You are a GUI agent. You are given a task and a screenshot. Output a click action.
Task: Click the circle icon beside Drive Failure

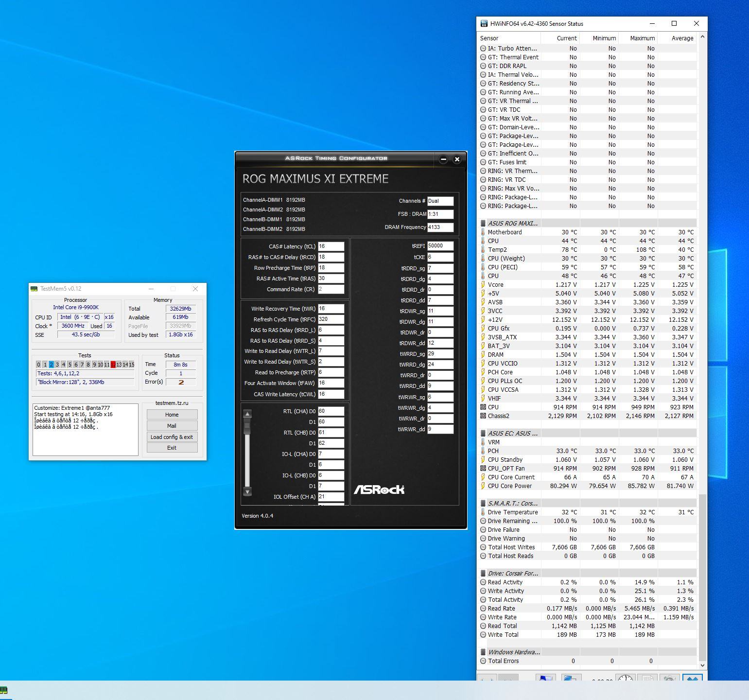[483, 529]
